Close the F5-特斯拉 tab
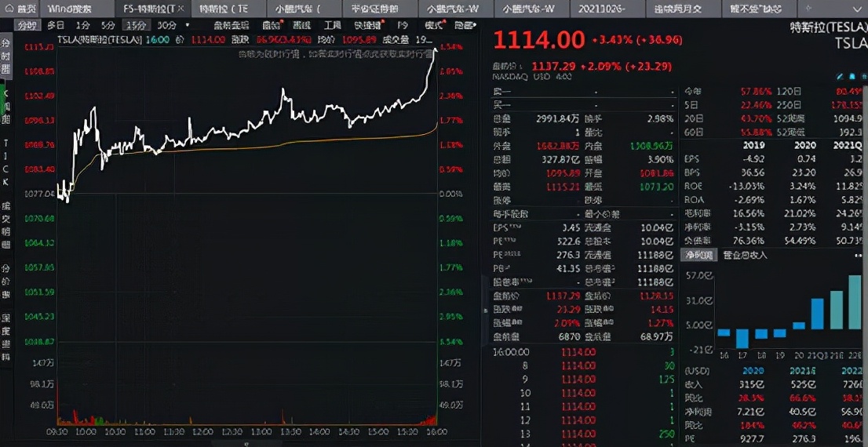 [x=181, y=8]
